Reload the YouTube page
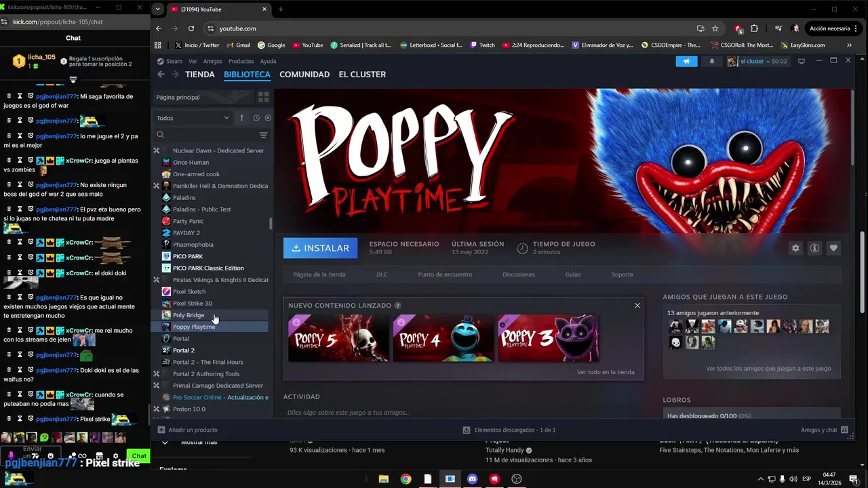This screenshot has height=488, width=868. (x=191, y=28)
